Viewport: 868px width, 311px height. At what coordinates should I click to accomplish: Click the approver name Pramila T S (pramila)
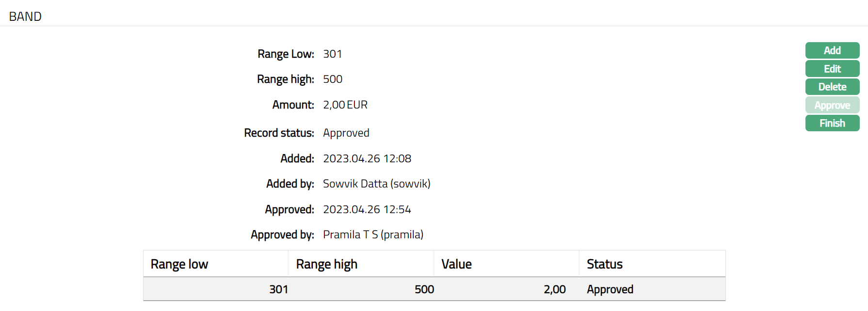373,234
